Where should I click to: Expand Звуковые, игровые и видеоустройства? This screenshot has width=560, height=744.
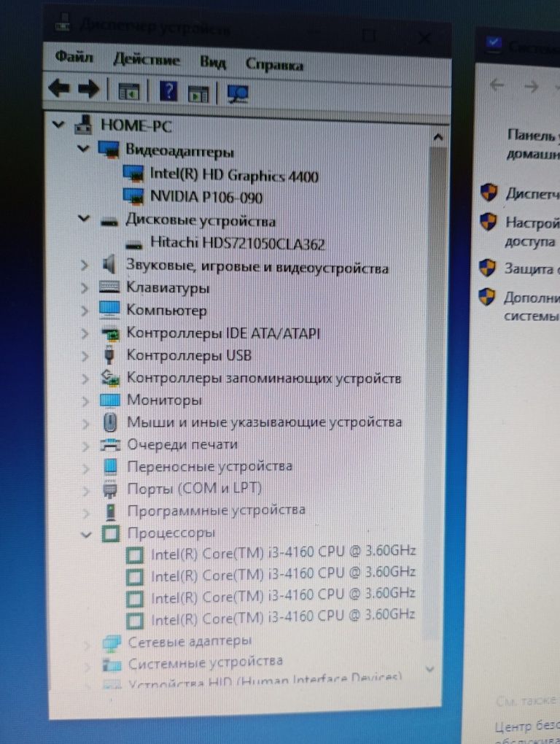(x=85, y=265)
